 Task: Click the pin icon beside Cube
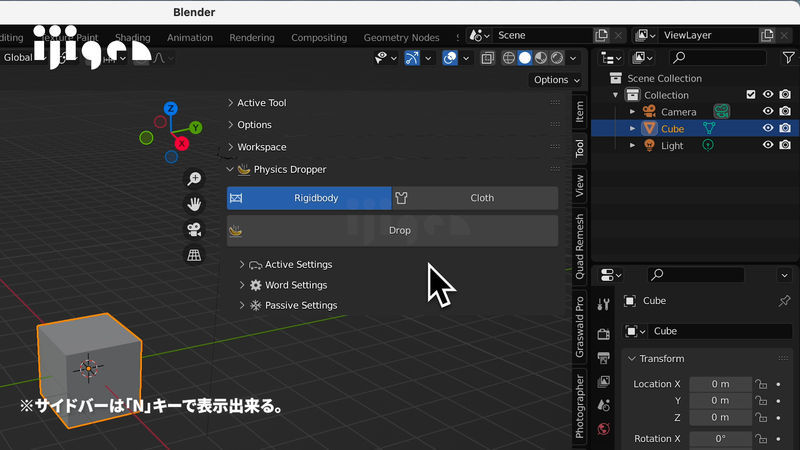(x=784, y=301)
